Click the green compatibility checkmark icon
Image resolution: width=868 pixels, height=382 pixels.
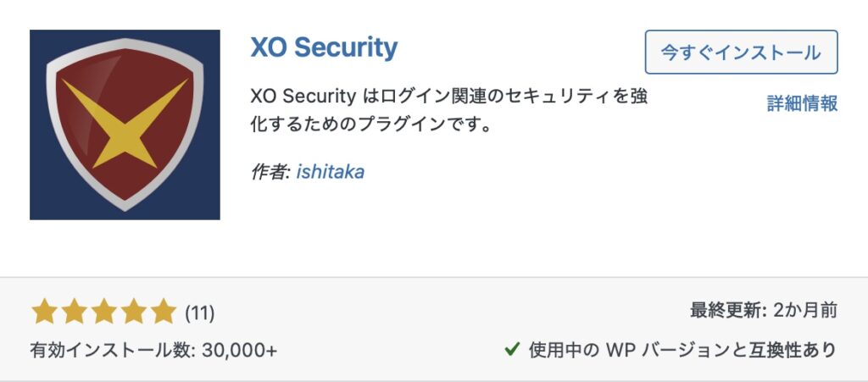(x=511, y=348)
